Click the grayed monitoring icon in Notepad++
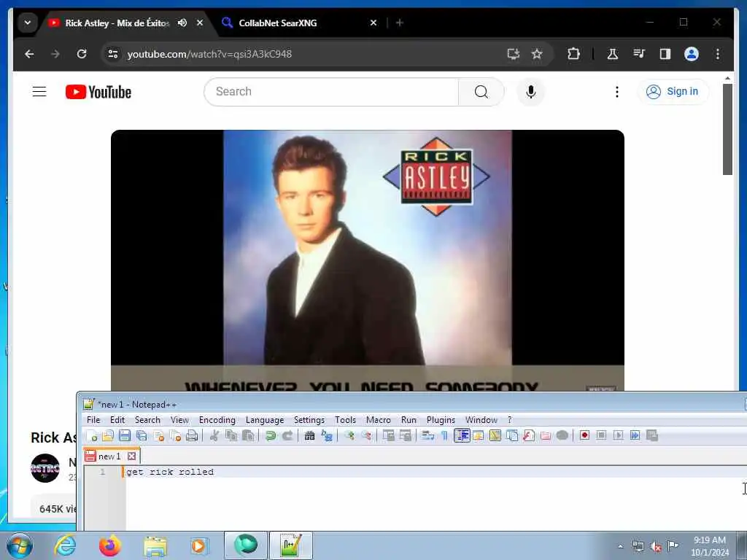This screenshot has height=560, width=747. pos(562,435)
